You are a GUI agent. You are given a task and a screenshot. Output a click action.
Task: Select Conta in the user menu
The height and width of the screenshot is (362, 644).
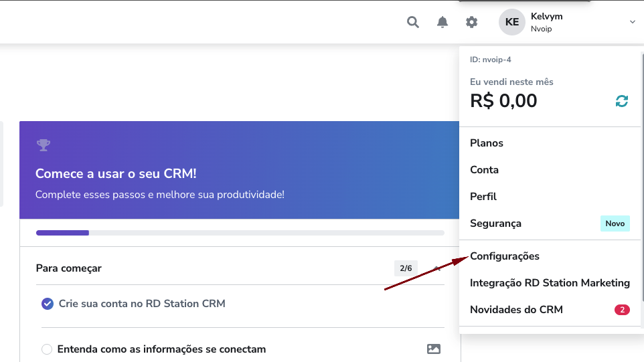pyautogui.click(x=485, y=170)
